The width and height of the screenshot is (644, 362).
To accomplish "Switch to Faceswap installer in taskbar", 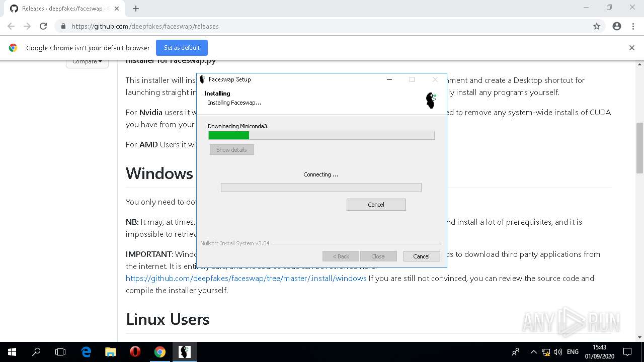I will [185, 352].
